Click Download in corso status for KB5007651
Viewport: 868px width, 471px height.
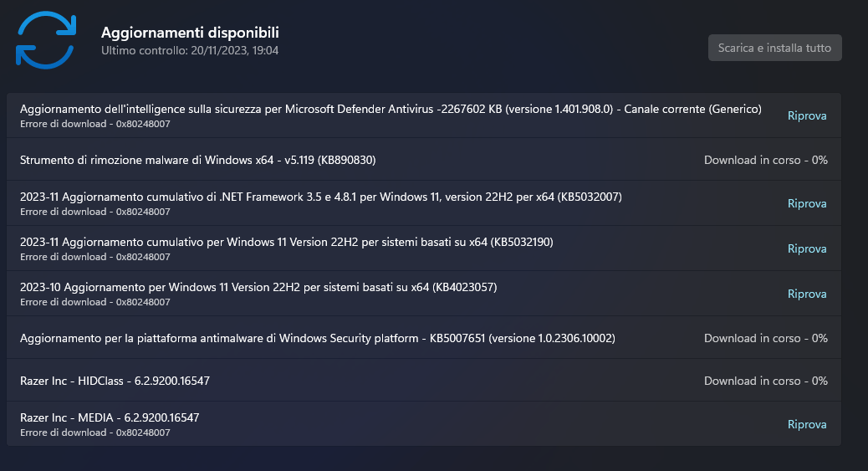pyautogui.click(x=765, y=338)
